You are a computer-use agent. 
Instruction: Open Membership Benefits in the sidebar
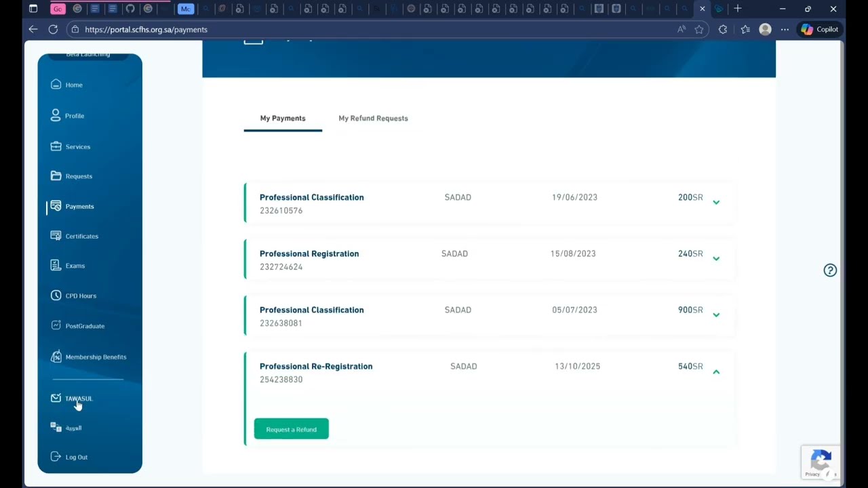tap(88, 357)
